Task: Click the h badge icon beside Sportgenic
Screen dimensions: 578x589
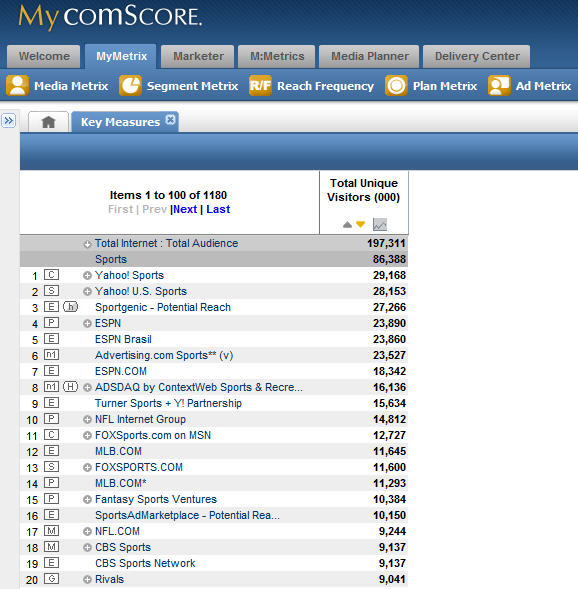Action: coord(70,307)
